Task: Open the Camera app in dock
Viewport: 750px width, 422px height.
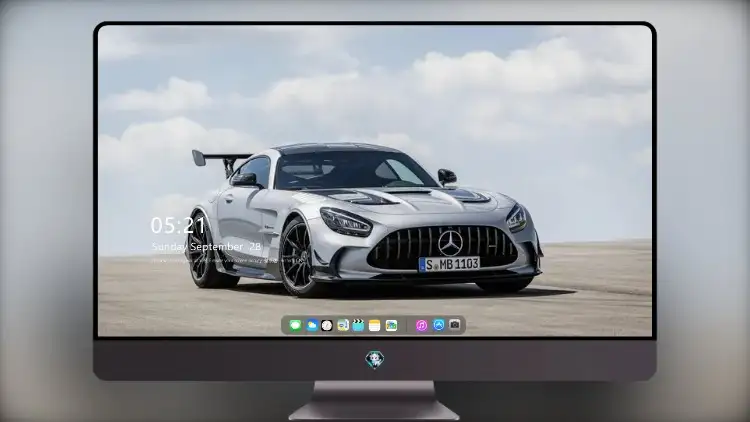Action: coord(455,325)
